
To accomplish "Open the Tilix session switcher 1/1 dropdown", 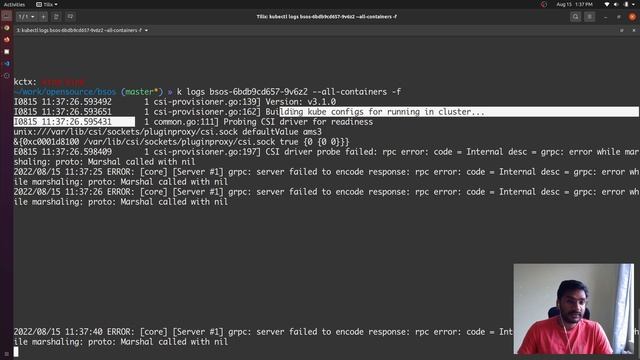I will coord(27,17).
